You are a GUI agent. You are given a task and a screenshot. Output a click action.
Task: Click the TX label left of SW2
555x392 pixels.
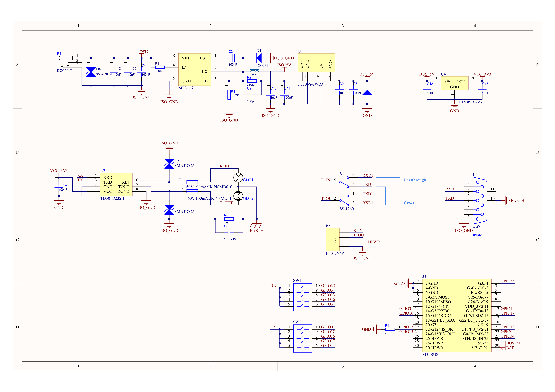273,327
